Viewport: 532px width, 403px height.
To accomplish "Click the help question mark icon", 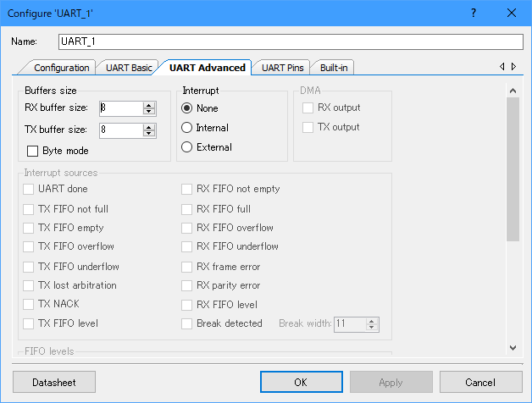I will [473, 13].
